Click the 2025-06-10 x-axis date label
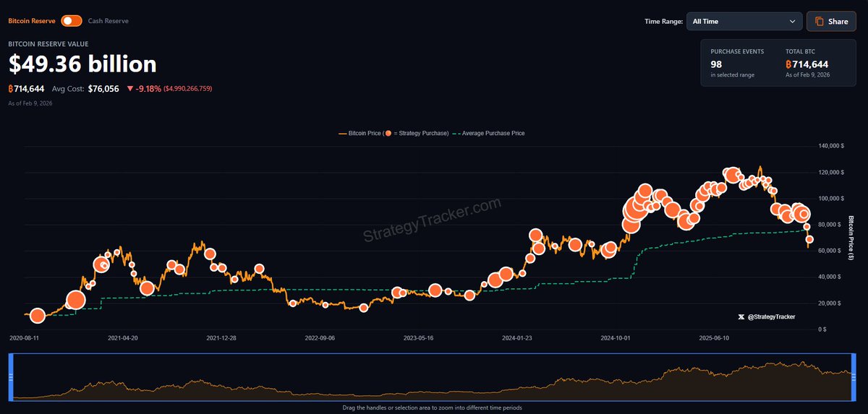 click(714, 337)
